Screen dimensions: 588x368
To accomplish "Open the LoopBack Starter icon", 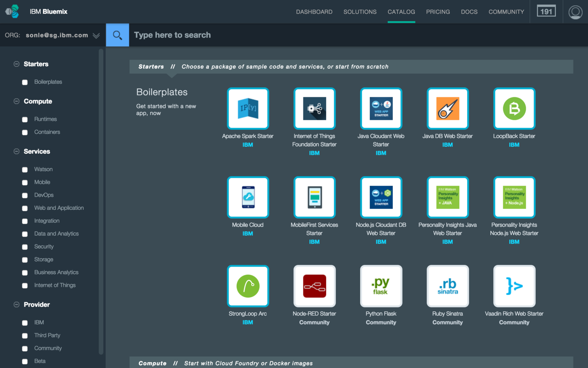I will 514,108.
